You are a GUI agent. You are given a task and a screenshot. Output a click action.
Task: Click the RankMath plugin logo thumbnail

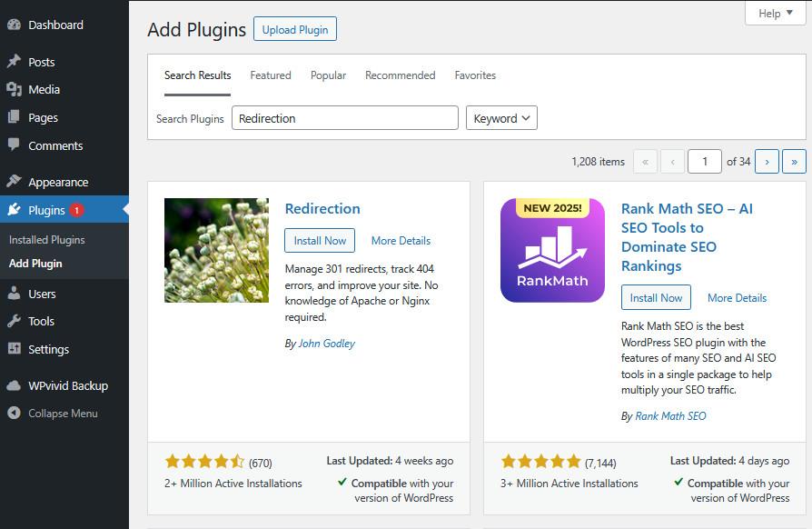pos(552,250)
